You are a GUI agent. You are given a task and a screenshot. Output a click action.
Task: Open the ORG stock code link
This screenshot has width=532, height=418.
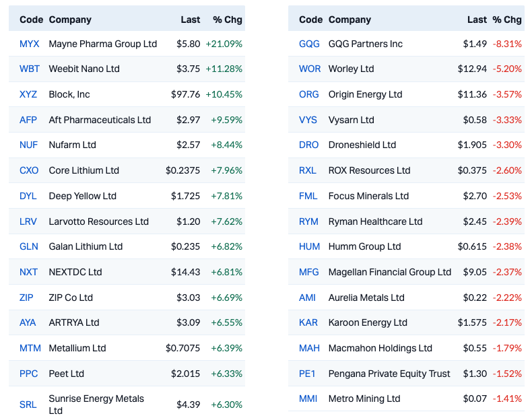(308, 94)
